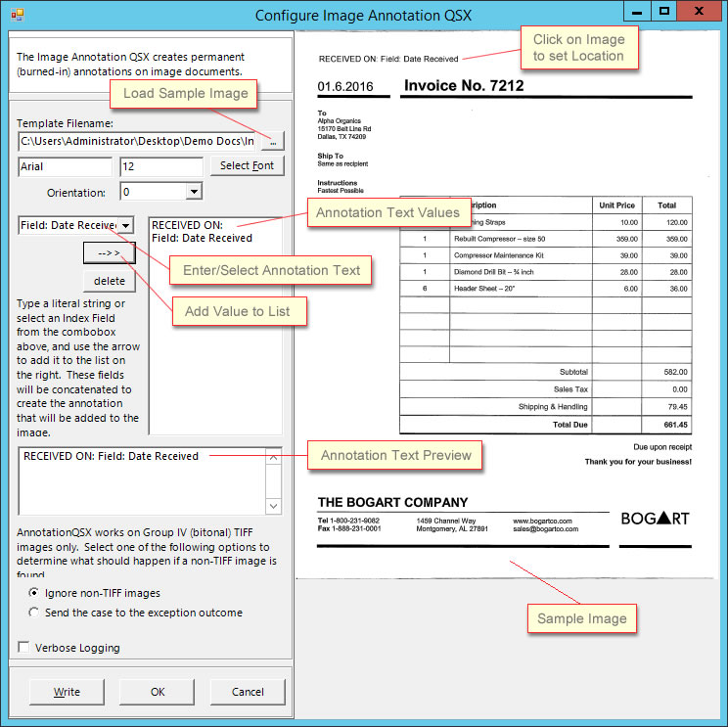Click the RECEIVED ON annotation on sample image

pyautogui.click(x=388, y=59)
